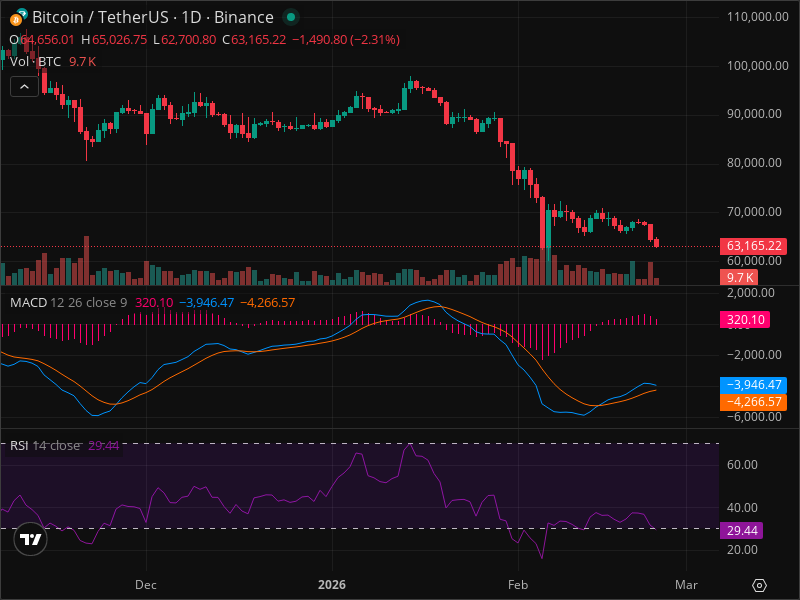Click the high price value 65,026.75
Image resolution: width=800 pixels, height=600 pixels.
(x=119, y=40)
